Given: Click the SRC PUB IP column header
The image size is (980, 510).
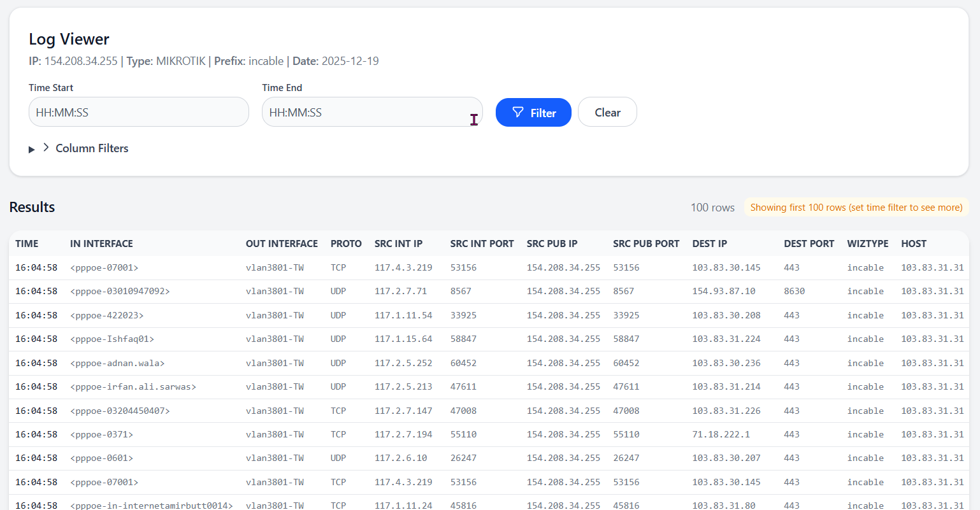Looking at the screenshot, I should (552, 244).
